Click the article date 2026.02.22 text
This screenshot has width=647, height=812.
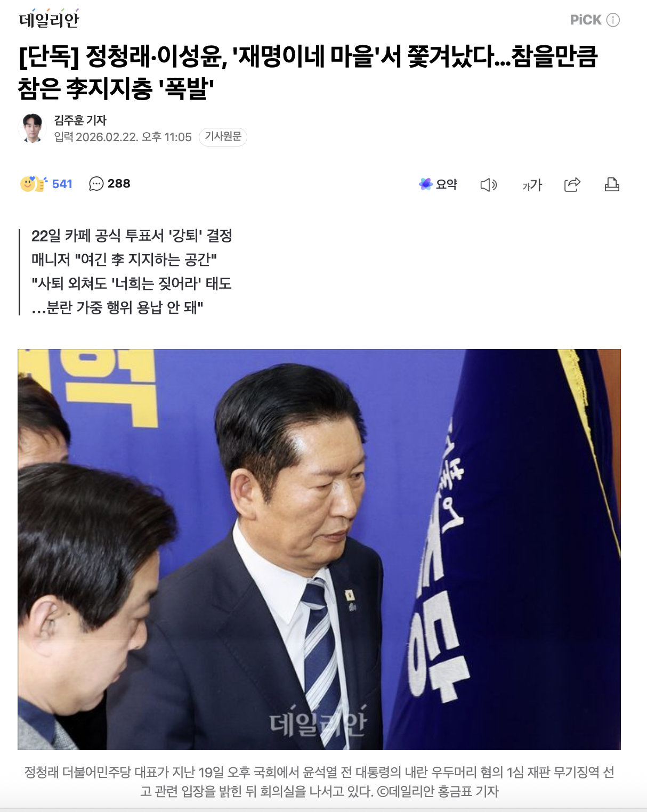click(x=107, y=137)
